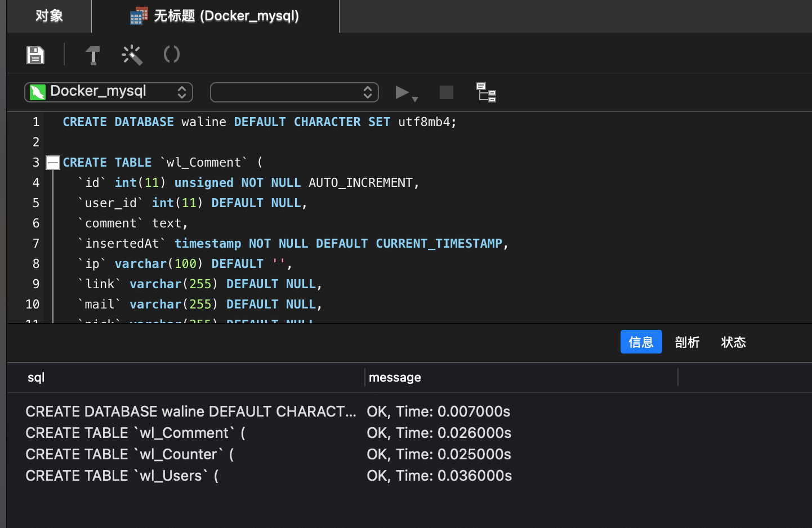
Task: Click the `link` column name in editor
Action: coord(99,284)
